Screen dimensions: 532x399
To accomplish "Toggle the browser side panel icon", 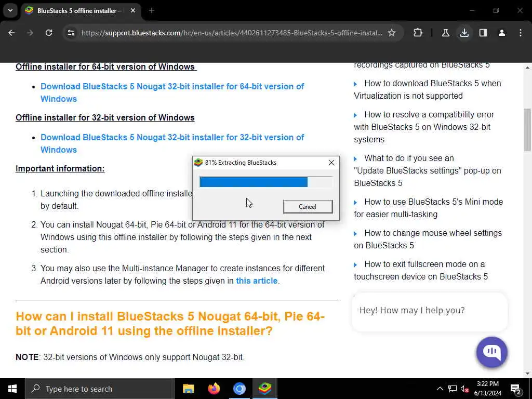I will [x=483, y=33].
